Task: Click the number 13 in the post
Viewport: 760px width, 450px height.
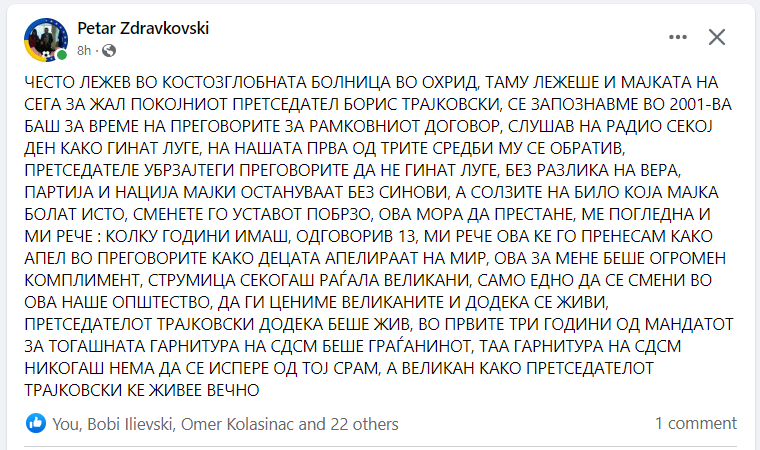Action: [406, 236]
